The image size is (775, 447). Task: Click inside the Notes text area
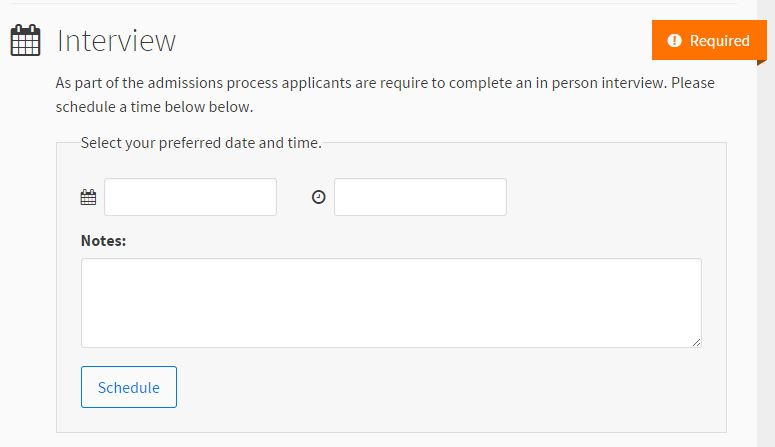point(390,303)
